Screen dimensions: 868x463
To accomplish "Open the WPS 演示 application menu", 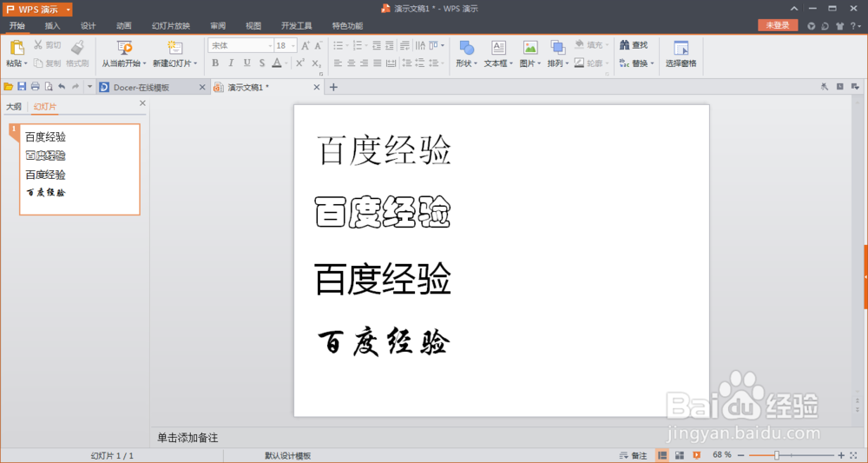I will (x=37, y=10).
